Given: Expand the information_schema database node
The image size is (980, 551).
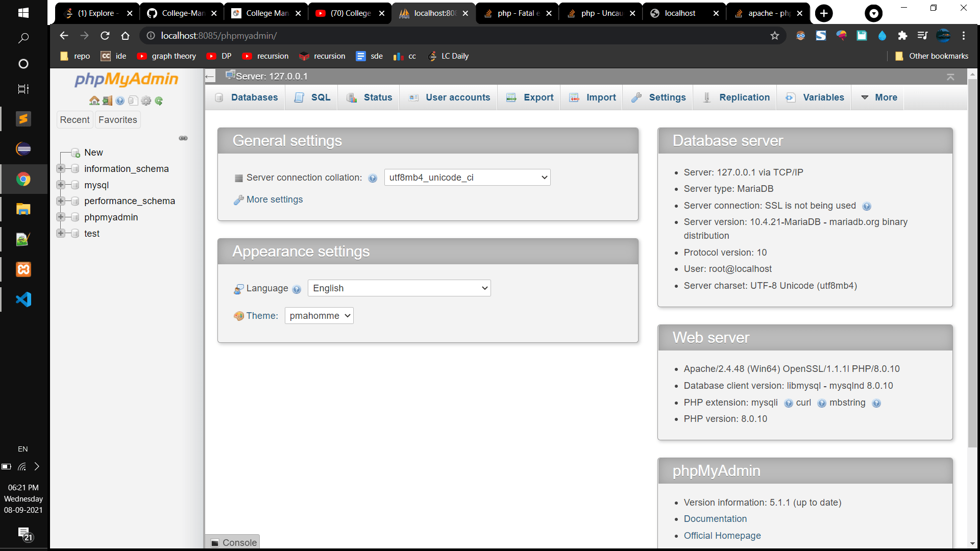Looking at the screenshot, I should [x=61, y=169].
